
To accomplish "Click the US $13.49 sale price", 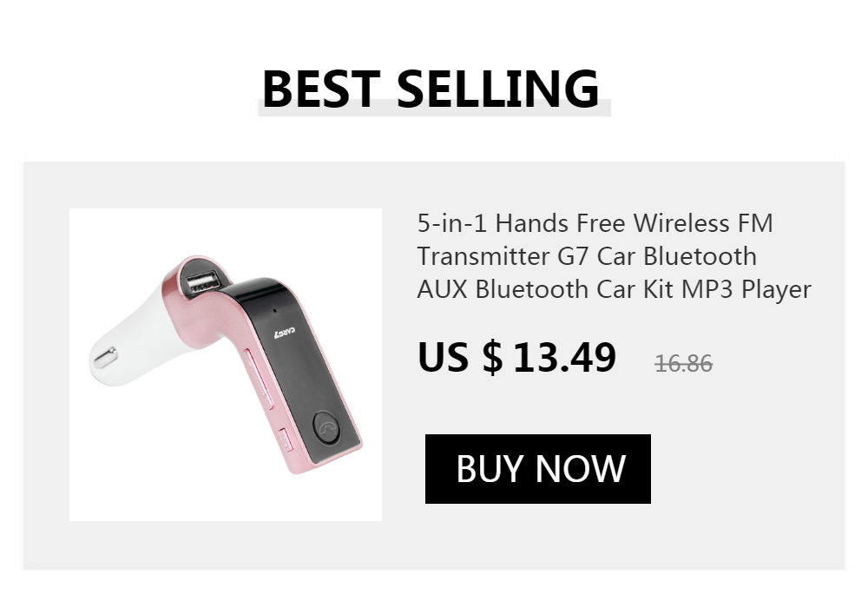I will (516, 357).
